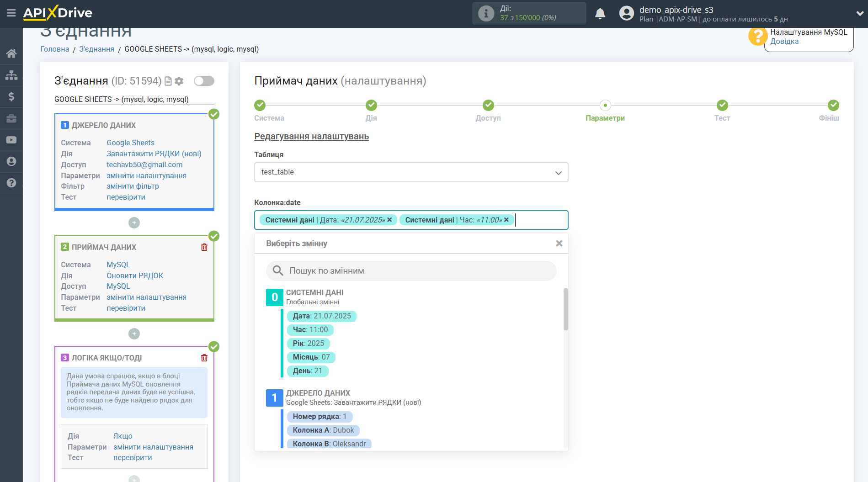Select the Параметри step
Screen dimensions: 868x482
click(605, 106)
